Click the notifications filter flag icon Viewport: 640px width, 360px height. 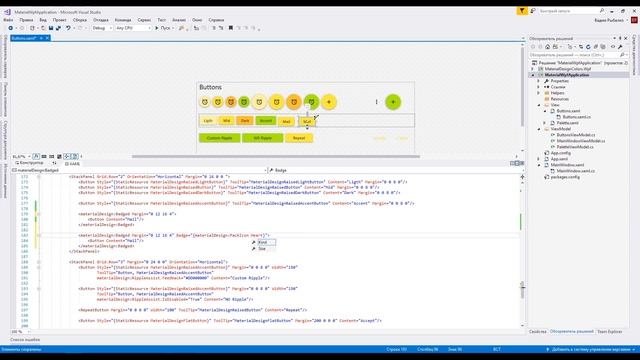pyautogui.click(x=522, y=11)
